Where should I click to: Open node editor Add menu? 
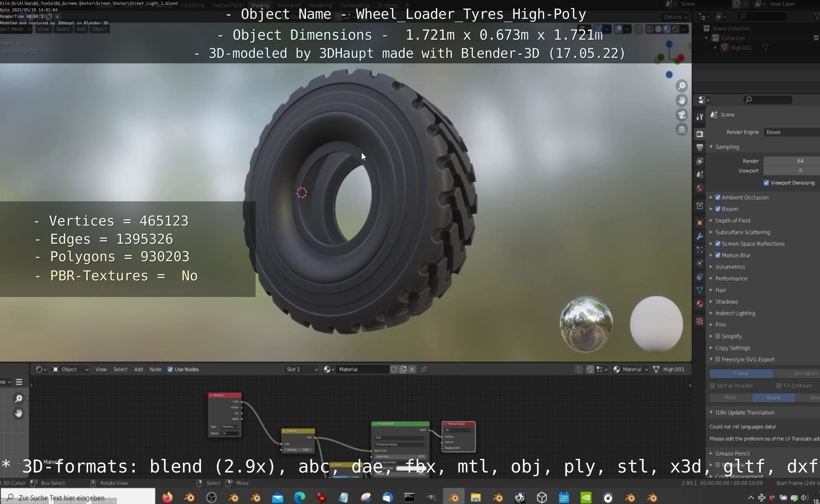[x=138, y=369]
